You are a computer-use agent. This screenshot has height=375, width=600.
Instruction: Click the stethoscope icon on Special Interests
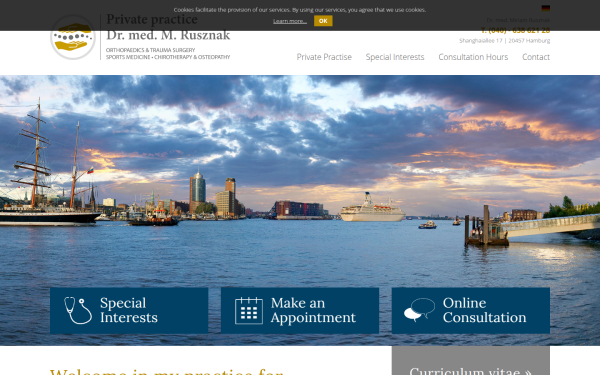tap(78, 310)
